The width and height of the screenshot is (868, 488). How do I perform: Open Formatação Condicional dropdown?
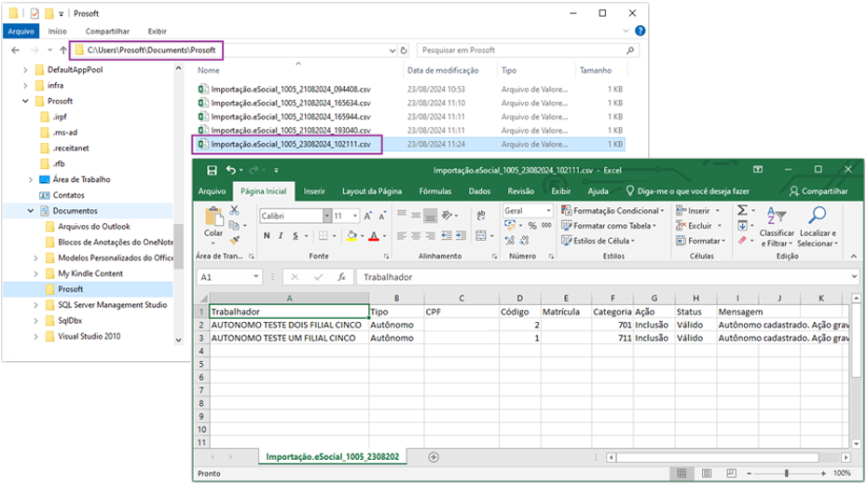tap(613, 211)
